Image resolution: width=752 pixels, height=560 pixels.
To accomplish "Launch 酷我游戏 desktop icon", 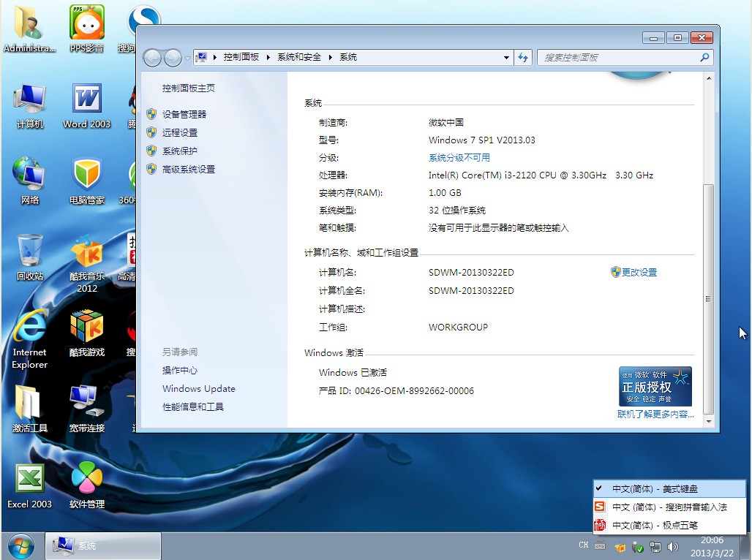I will [x=87, y=333].
